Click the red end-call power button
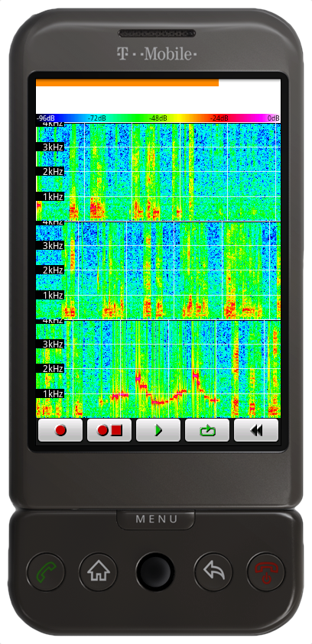Screen dimensions: 312x644 265,571
